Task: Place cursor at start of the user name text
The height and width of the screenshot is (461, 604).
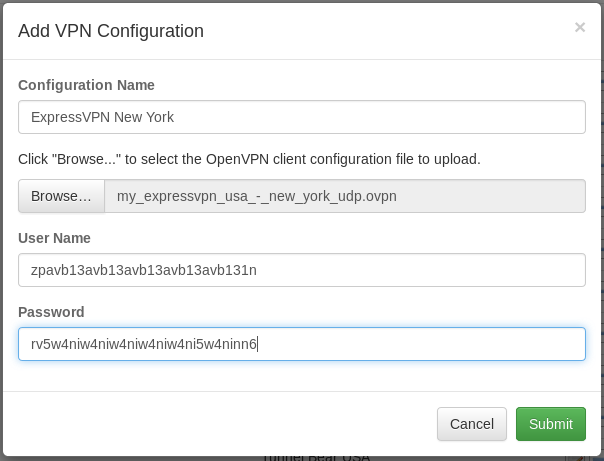Action: pos(31,270)
